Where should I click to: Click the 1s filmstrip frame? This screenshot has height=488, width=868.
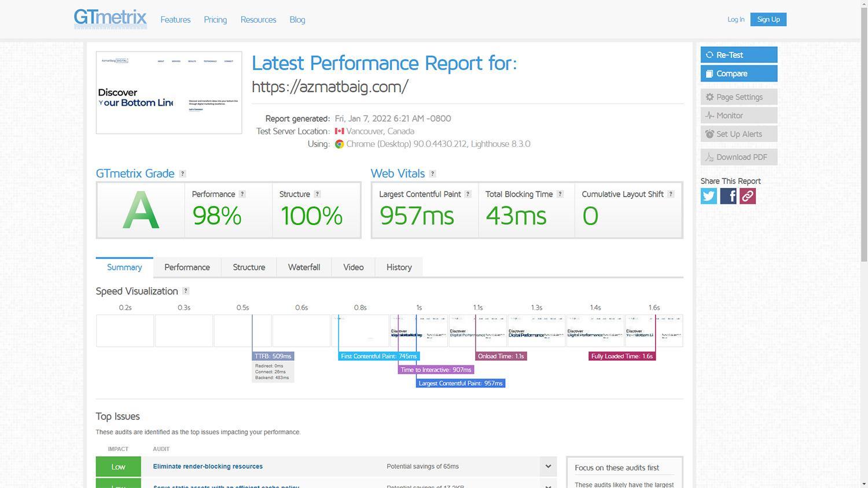(419, 331)
